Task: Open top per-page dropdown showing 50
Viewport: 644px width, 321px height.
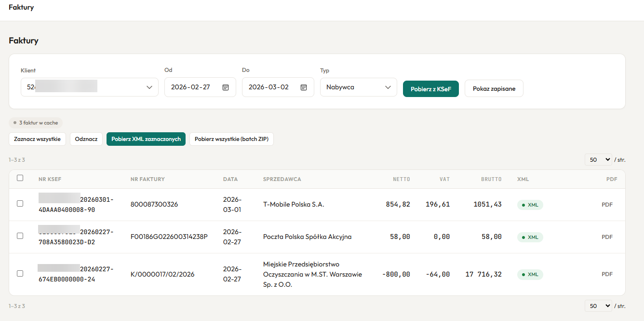Action: (598, 159)
